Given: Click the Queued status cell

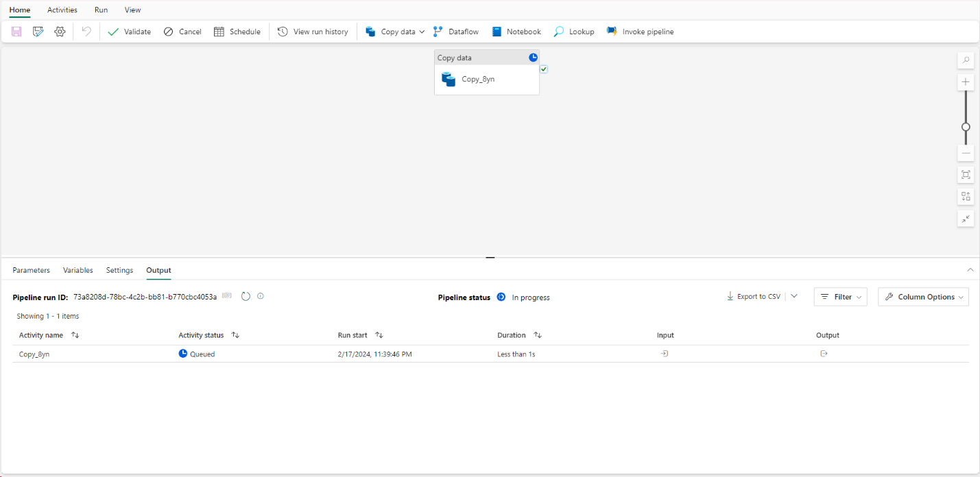Looking at the screenshot, I should (x=197, y=354).
